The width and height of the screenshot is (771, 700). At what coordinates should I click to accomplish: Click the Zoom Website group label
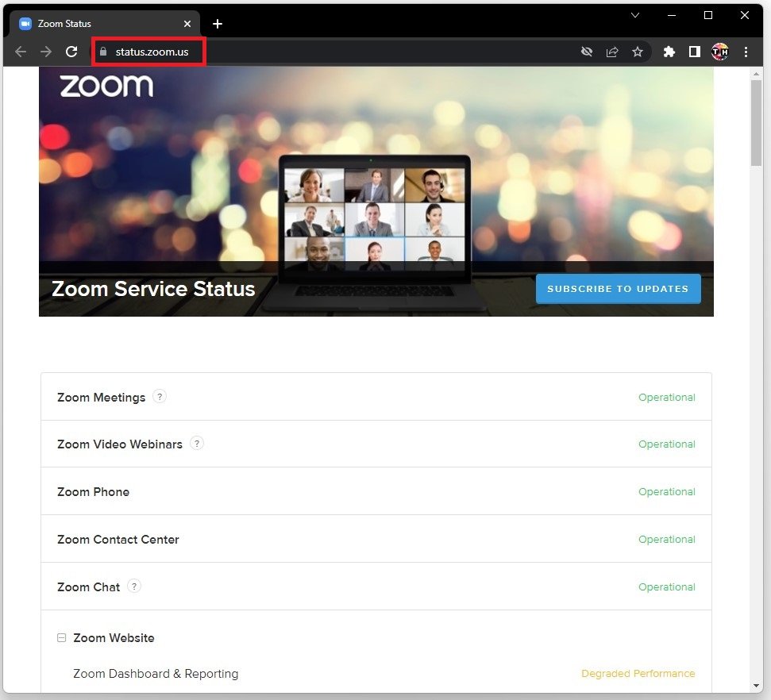coord(114,638)
